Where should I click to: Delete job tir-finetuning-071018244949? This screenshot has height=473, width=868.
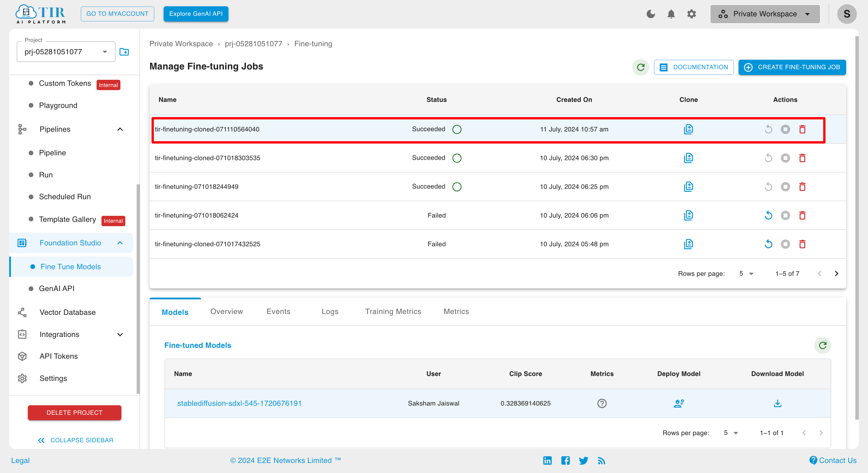point(802,186)
